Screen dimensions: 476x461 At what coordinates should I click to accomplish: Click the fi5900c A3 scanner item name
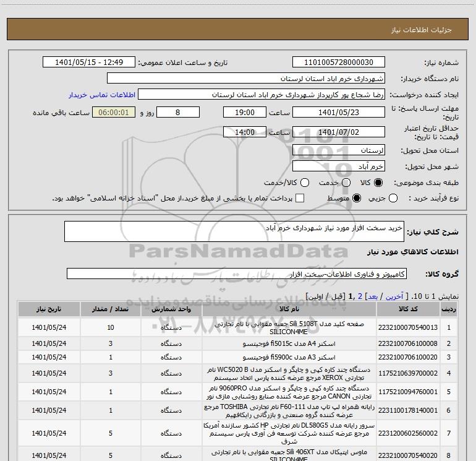289,358
